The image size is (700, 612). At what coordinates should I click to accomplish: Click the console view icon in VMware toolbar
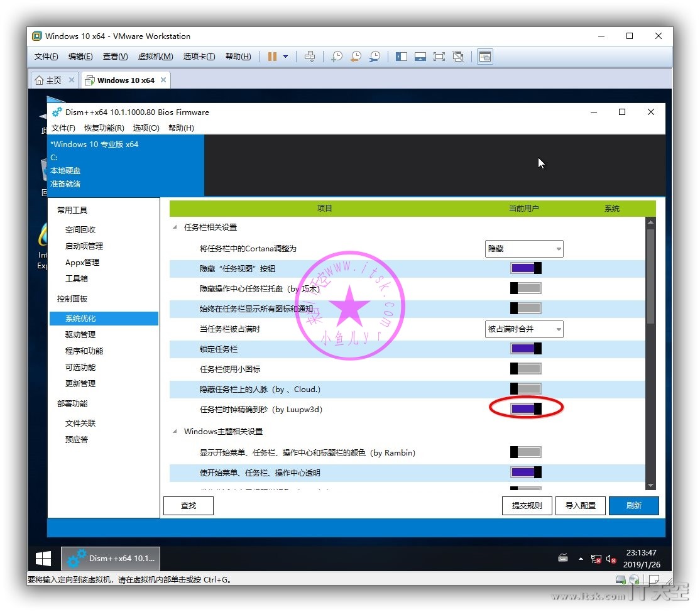tap(485, 57)
